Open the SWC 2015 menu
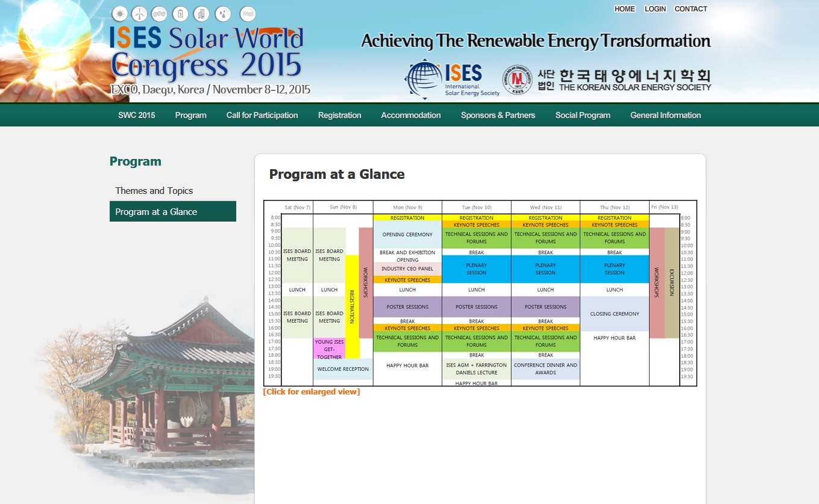Image resolution: width=819 pixels, height=504 pixels. (137, 115)
